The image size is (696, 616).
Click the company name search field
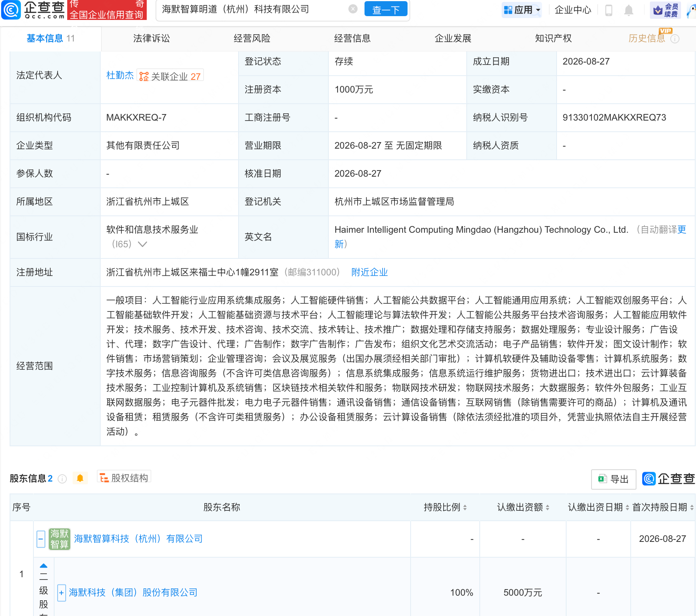pyautogui.click(x=254, y=9)
